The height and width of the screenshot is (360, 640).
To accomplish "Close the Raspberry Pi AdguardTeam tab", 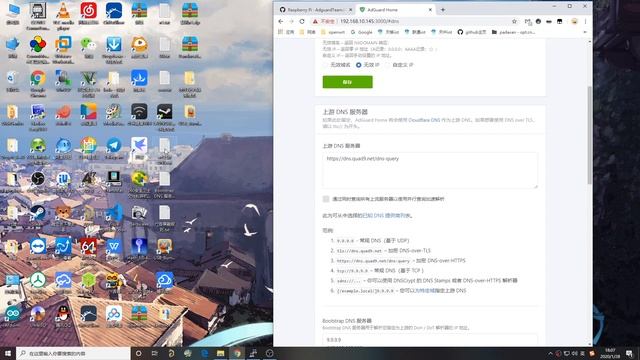I will [x=350, y=9].
